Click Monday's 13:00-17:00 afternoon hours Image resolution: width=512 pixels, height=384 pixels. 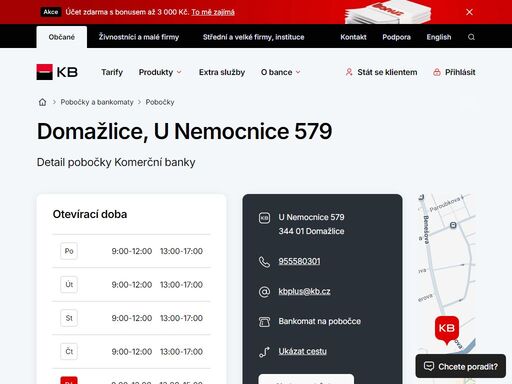[181, 251]
